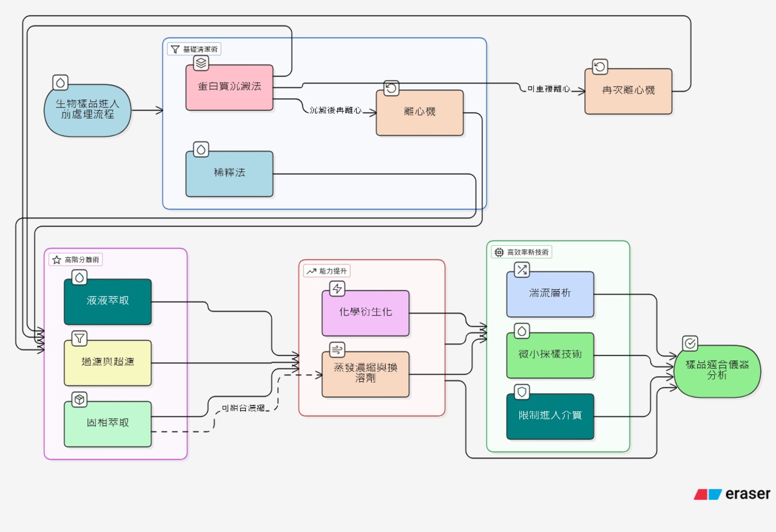The width and height of the screenshot is (776, 532).
Task: Click the droplet icon on 稀釋法 node
Action: 201,149
